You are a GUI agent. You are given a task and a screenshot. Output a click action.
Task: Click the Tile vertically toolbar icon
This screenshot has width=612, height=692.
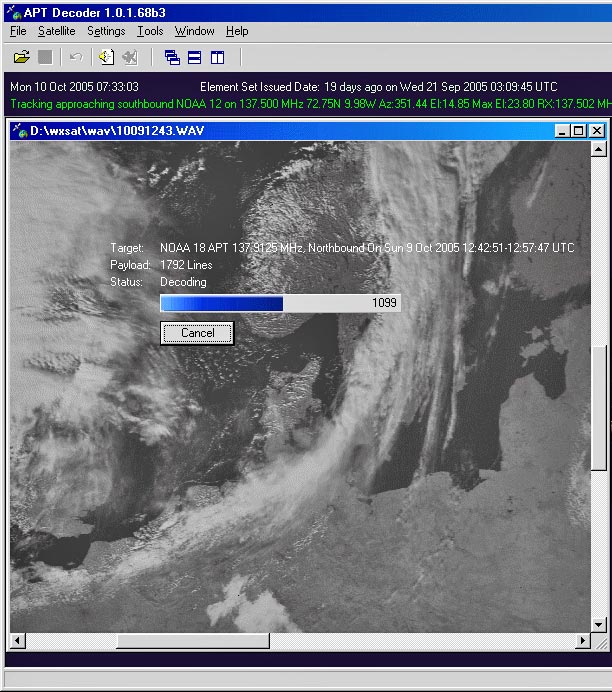click(x=218, y=57)
